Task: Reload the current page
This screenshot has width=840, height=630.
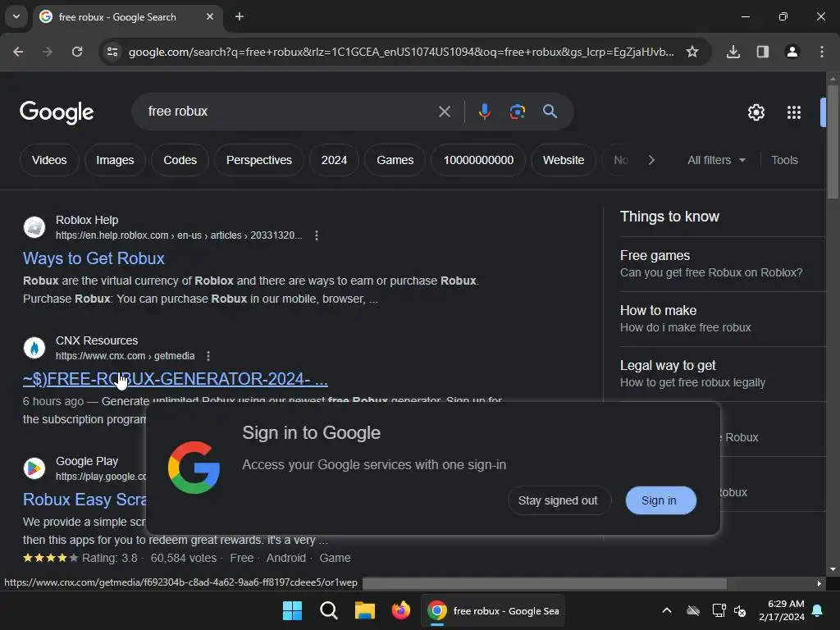Action: tap(77, 52)
